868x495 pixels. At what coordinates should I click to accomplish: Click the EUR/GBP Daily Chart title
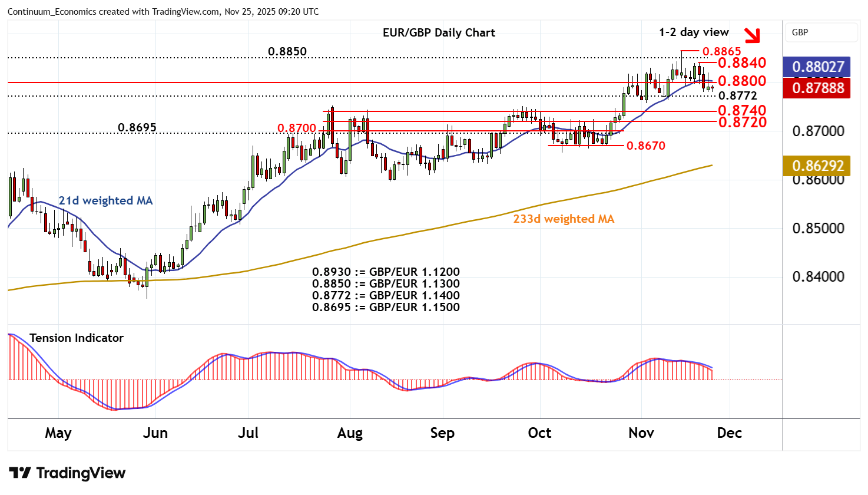pos(439,33)
